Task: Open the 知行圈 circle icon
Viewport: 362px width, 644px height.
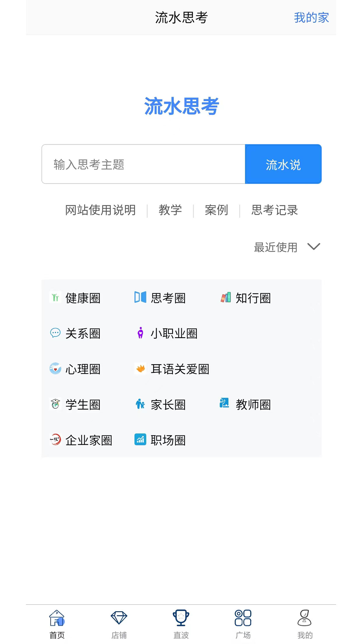Action: [225, 298]
